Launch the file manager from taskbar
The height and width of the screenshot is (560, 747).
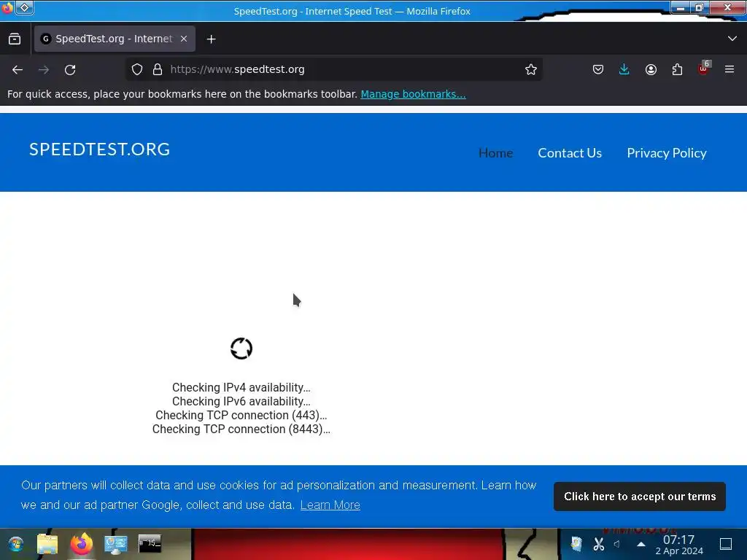coord(47,544)
